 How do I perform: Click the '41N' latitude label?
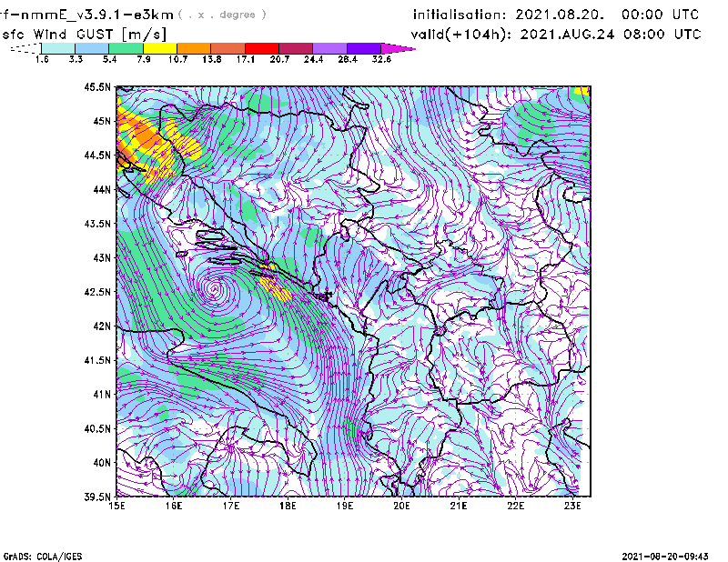(x=102, y=395)
